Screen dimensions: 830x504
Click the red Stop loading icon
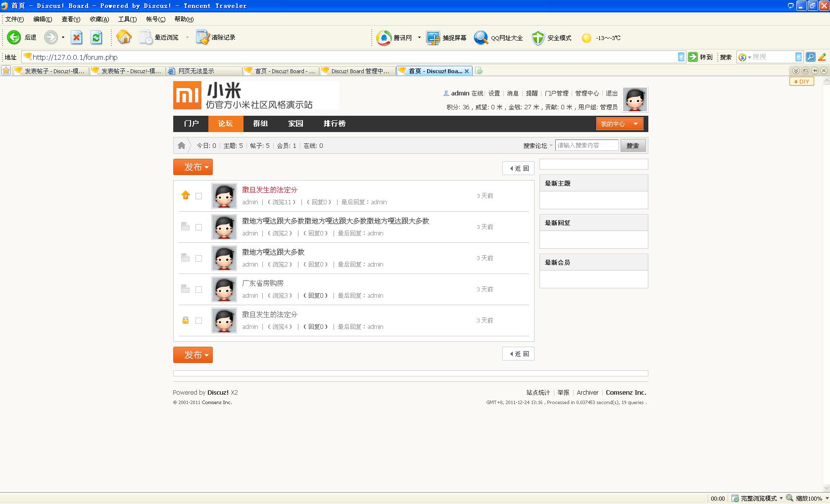pos(77,38)
